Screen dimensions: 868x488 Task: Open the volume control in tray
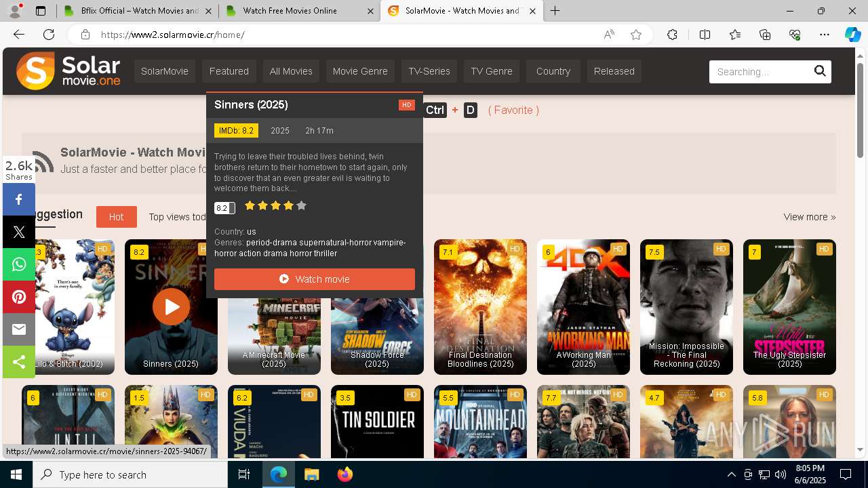pos(780,474)
